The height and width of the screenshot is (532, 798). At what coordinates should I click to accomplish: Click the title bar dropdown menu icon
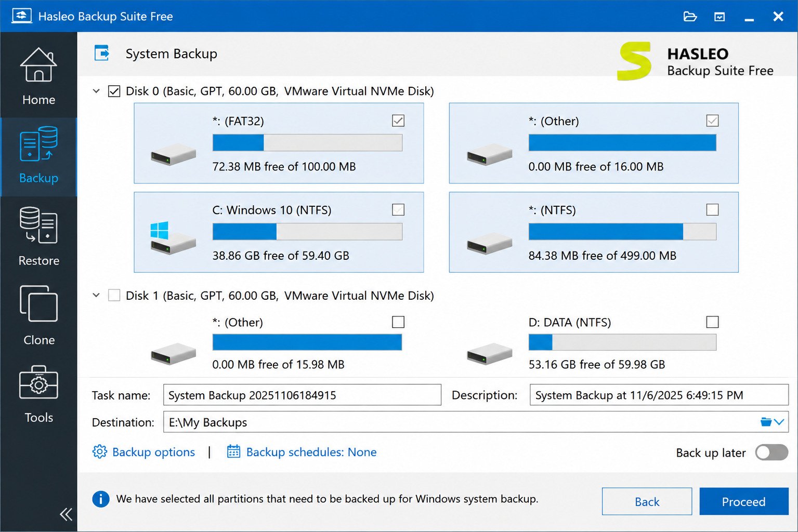(719, 17)
